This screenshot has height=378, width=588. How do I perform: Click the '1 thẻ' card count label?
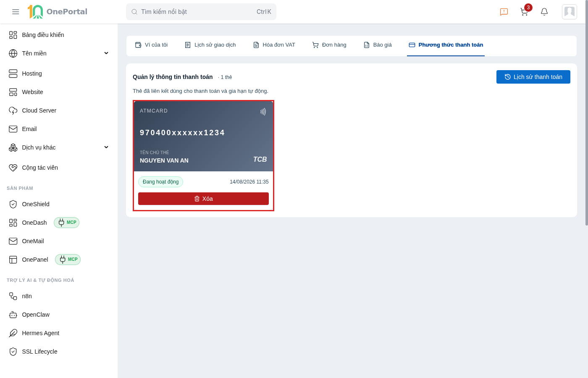[x=225, y=77]
